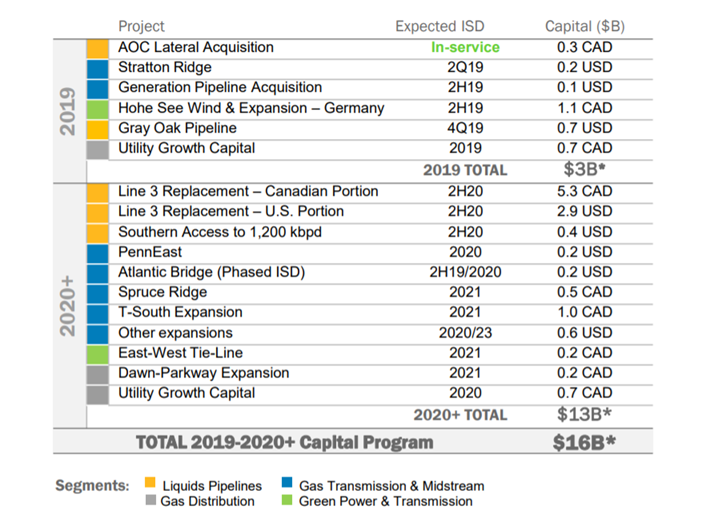Click the green swatch beside Hohe See Wind
Viewport: 710px width, 510px height.
[x=98, y=109]
